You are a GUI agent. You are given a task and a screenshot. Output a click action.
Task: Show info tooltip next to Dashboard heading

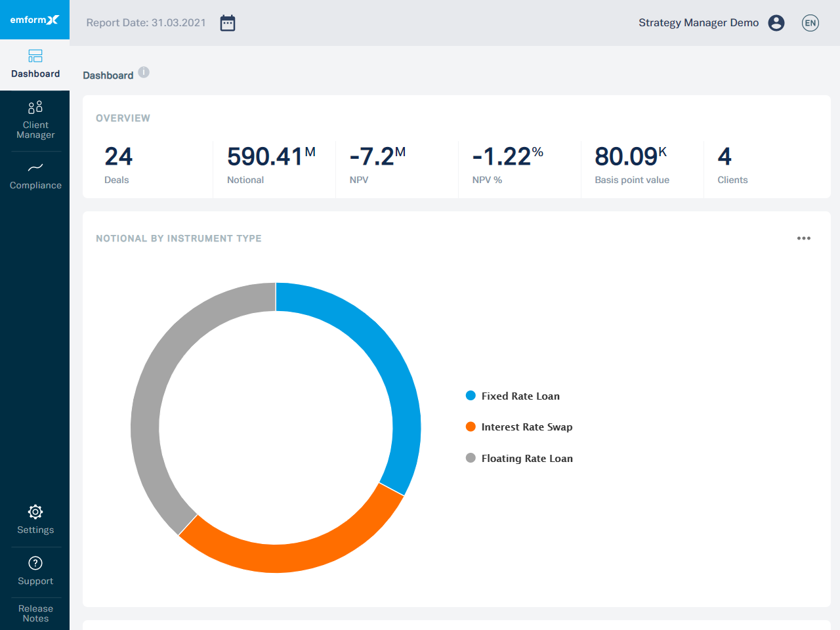[144, 72]
